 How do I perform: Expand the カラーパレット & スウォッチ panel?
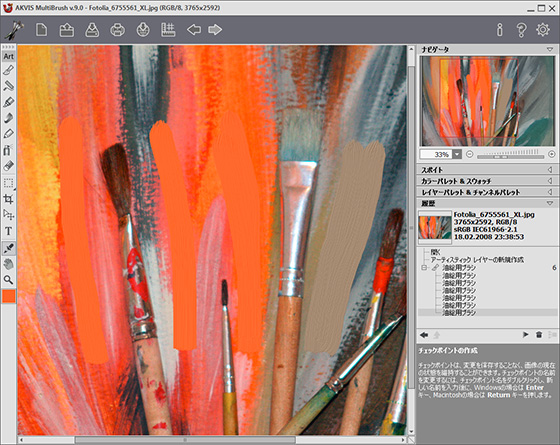(550, 181)
